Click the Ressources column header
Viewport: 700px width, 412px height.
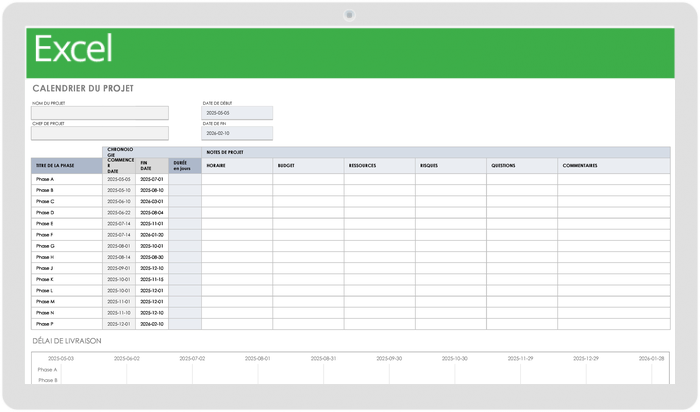point(379,166)
